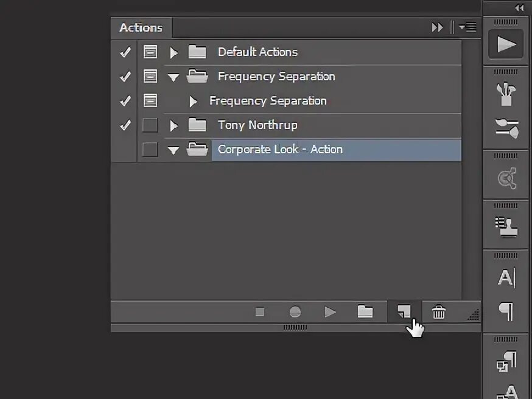Open the Clone Source stamp panel icon
Screen dimensions: 532x399
[x=506, y=226]
